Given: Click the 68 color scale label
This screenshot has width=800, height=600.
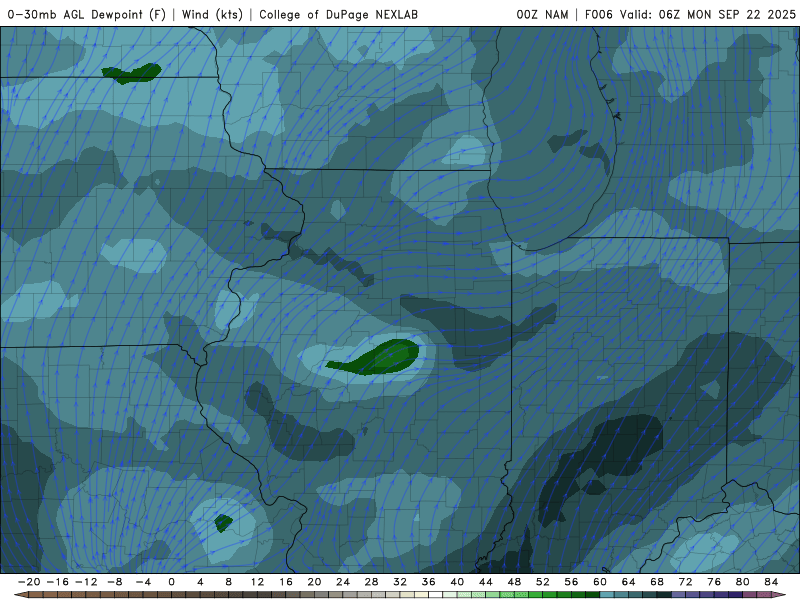Looking at the screenshot, I should (x=657, y=582).
